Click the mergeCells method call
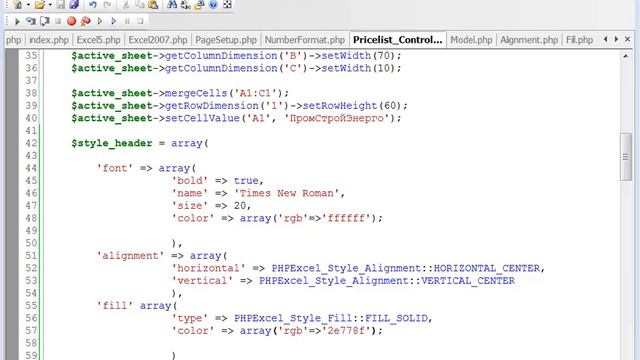The height and width of the screenshot is (360, 640). click(x=196, y=93)
